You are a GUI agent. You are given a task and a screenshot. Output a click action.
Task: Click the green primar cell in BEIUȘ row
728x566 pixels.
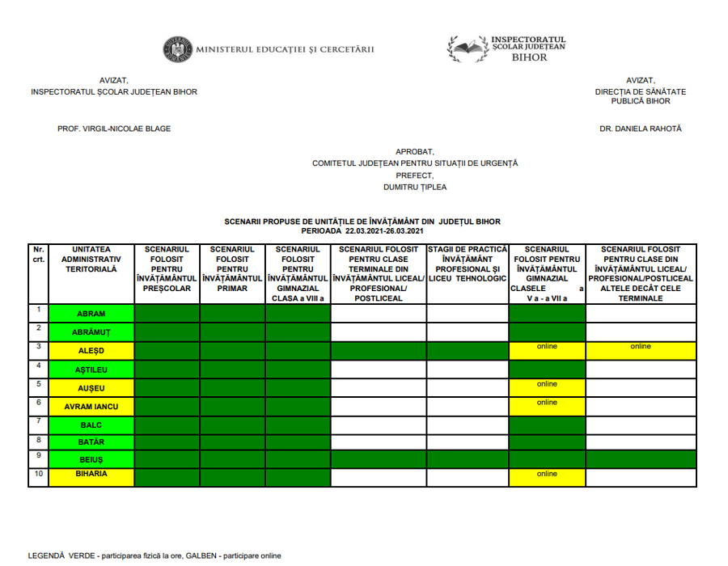pyautogui.click(x=232, y=459)
